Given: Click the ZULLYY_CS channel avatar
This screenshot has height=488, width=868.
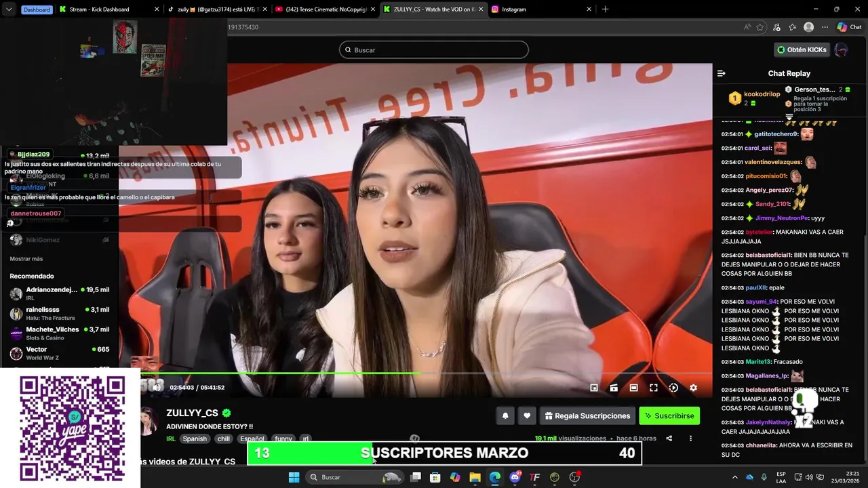Looking at the screenshot, I should coord(149,421).
